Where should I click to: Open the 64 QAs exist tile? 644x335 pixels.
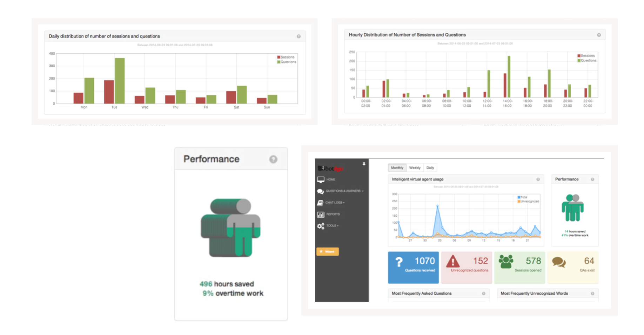[x=573, y=268]
